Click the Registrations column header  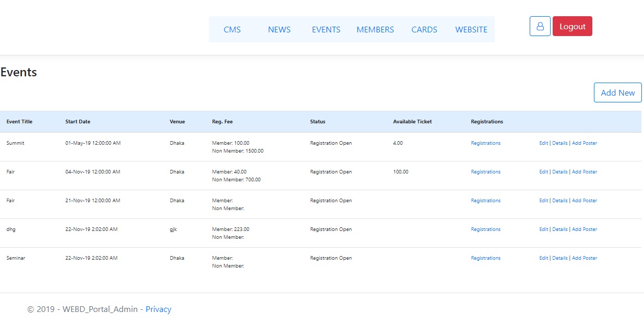tap(487, 122)
